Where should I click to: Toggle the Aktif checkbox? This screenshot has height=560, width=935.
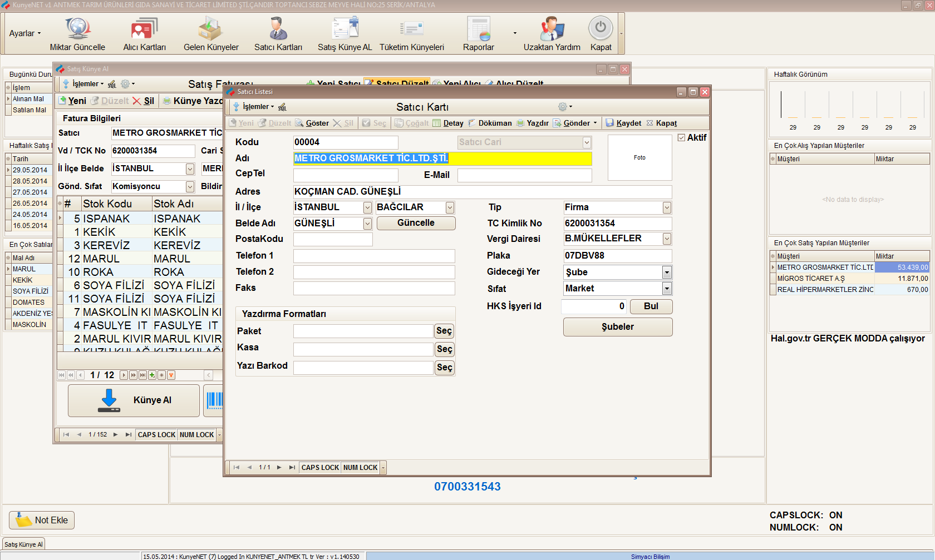coord(681,137)
